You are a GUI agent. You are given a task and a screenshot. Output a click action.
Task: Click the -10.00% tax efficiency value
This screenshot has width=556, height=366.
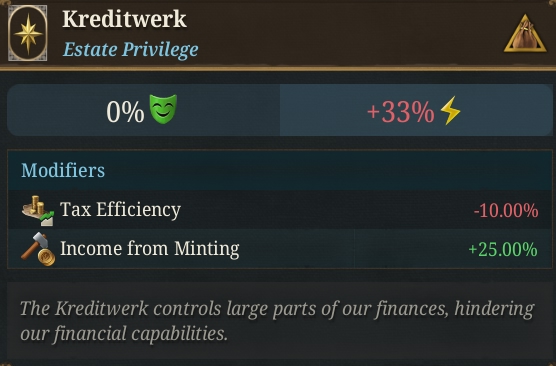pyautogui.click(x=506, y=211)
